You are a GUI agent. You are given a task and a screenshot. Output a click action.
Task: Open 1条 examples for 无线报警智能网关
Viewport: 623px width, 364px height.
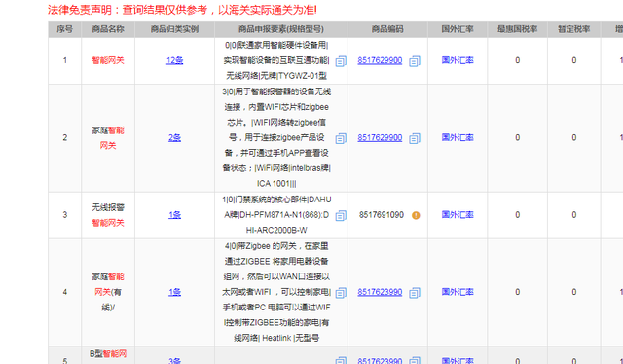174,214
